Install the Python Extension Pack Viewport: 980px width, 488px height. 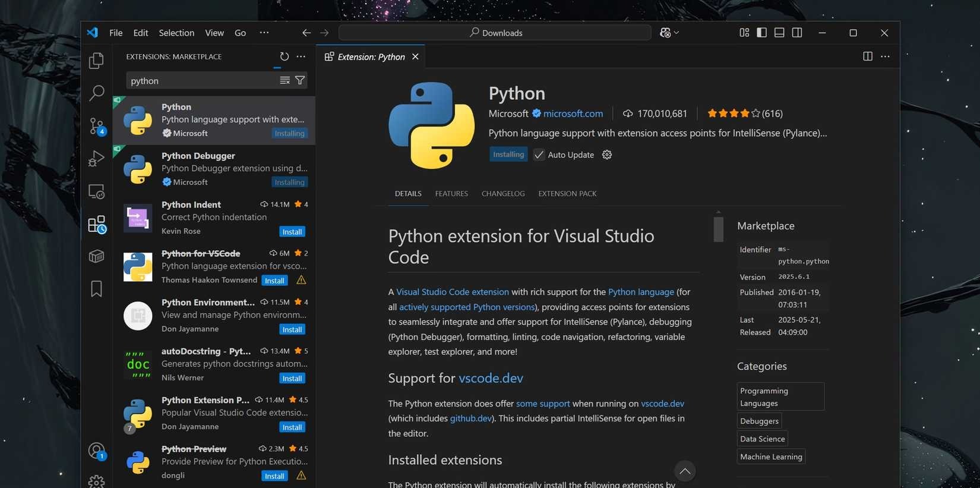click(292, 427)
